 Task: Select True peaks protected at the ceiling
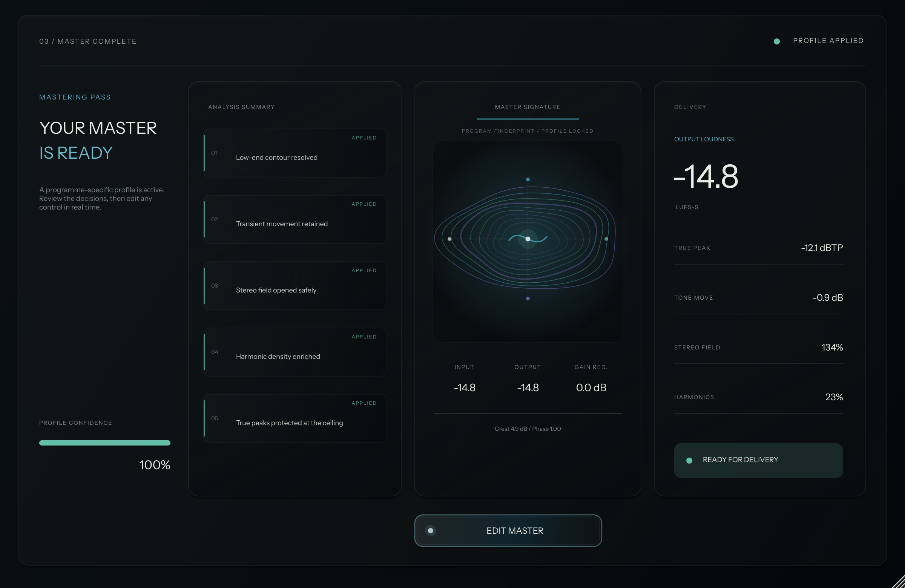point(295,418)
